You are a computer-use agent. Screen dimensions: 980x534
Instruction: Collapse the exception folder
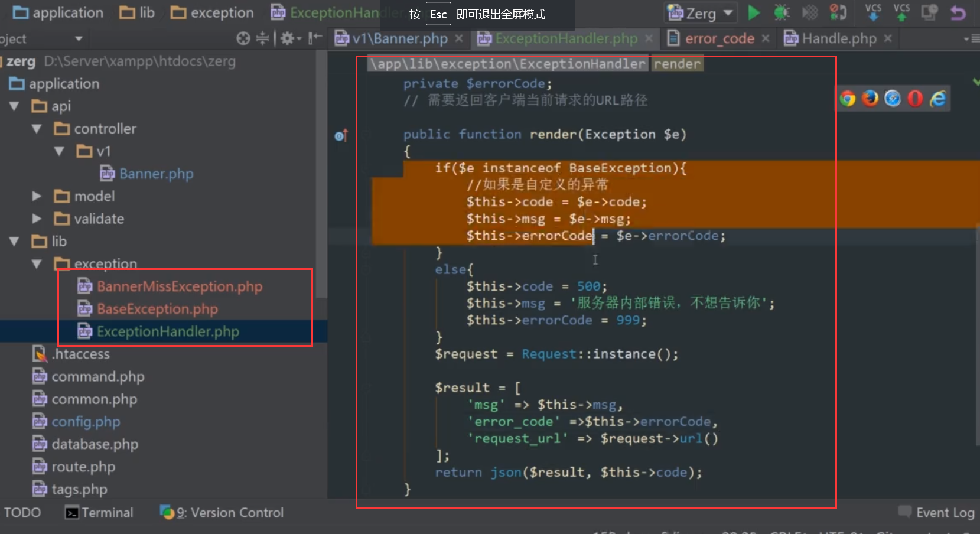coord(37,263)
